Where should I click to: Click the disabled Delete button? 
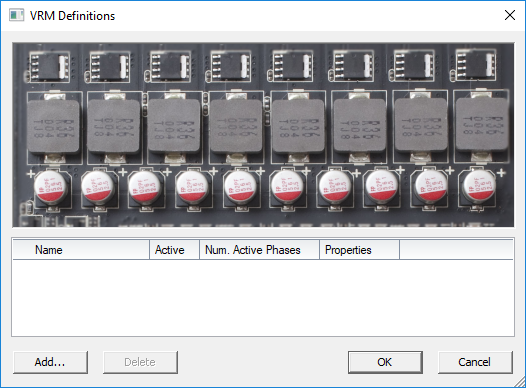pos(140,362)
